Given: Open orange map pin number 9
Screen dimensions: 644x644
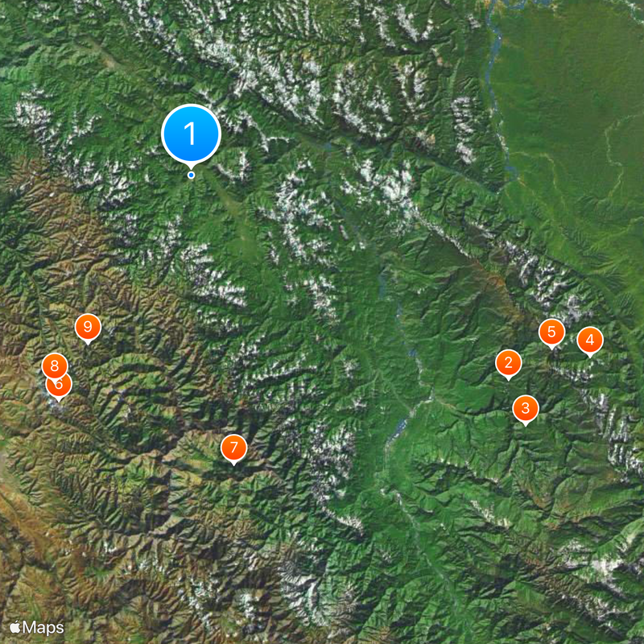Looking at the screenshot, I should (88, 327).
